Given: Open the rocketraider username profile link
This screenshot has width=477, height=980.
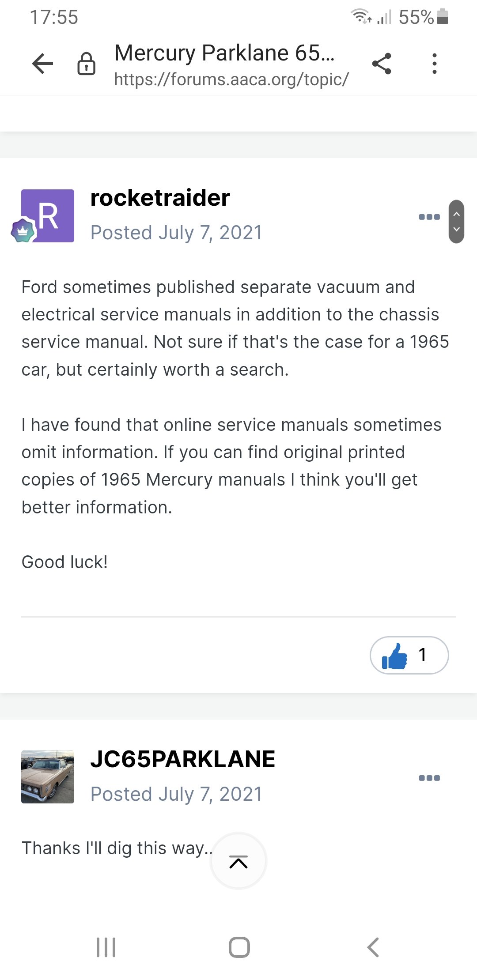Looking at the screenshot, I should pos(160,198).
